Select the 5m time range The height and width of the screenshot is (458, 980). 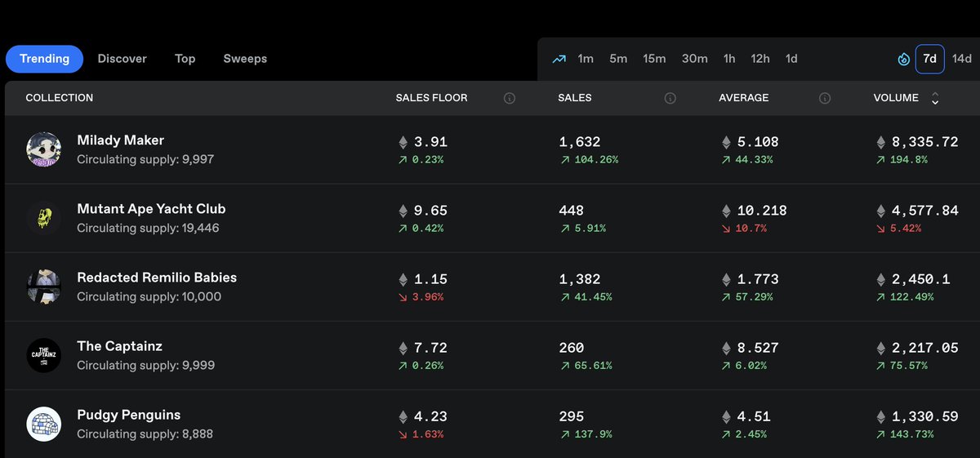coord(618,59)
